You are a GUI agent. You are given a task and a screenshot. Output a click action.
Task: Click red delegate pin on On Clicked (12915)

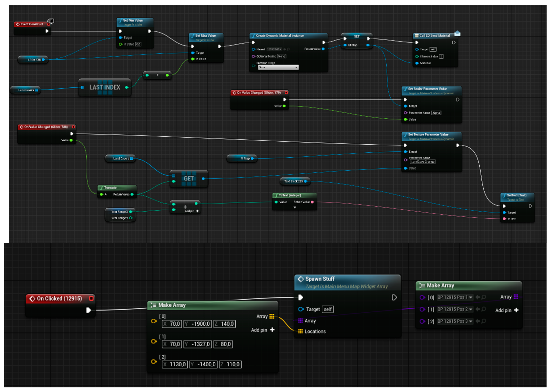[x=91, y=298]
